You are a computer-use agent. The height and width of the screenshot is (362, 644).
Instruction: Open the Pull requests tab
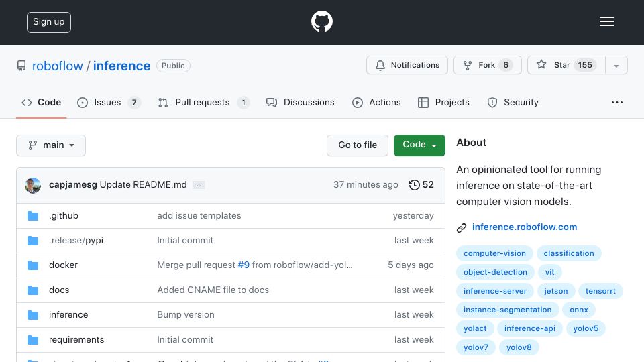(204, 102)
